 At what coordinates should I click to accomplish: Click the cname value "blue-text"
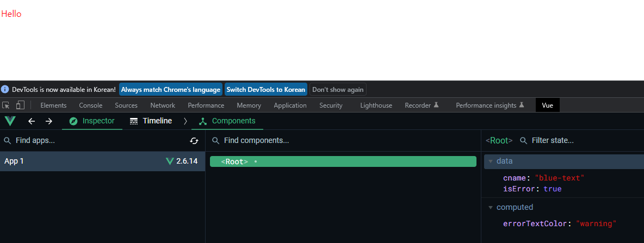click(x=559, y=178)
